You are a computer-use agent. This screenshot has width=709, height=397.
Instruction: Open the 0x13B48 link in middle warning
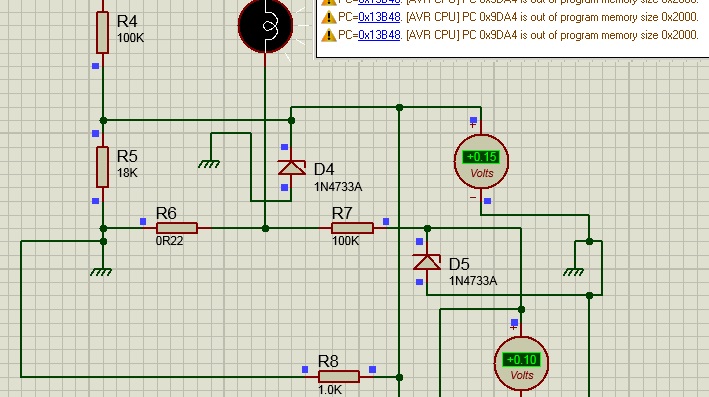coord(379,17)
